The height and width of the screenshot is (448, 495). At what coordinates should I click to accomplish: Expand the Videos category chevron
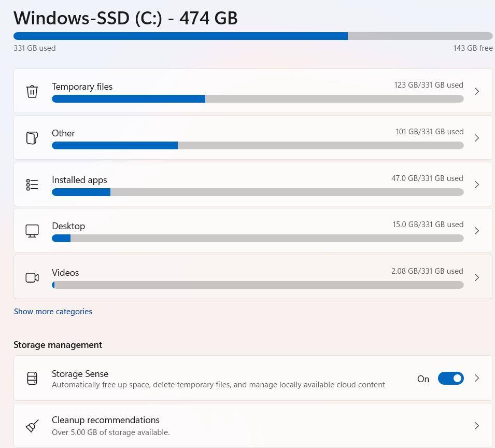pos(477,277)
